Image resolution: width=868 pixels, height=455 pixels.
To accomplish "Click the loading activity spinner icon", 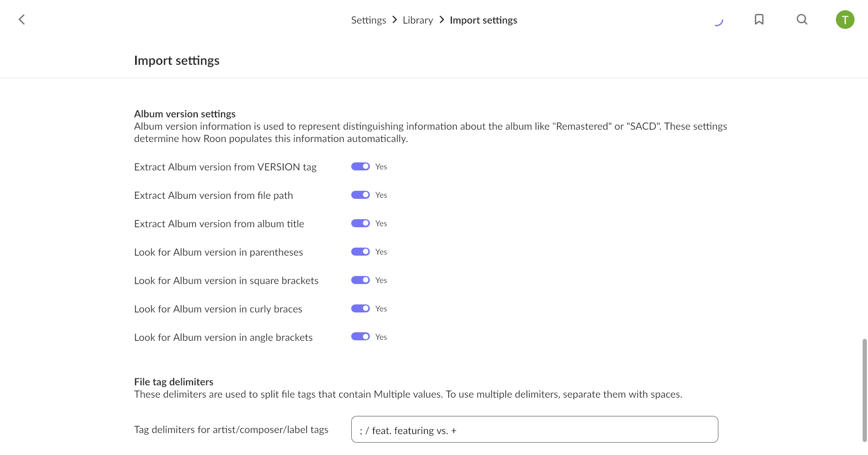I will 719,21.
